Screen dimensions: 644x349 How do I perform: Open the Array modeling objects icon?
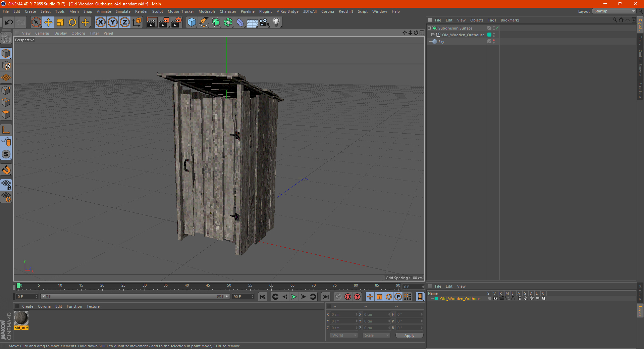pyautogui.click(x=228, y=22)
